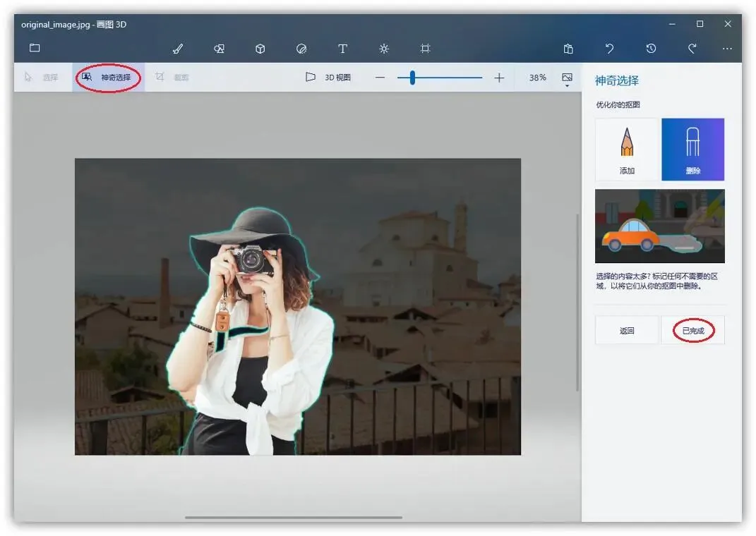Open the 2D shapes panel

pos(218,49)
